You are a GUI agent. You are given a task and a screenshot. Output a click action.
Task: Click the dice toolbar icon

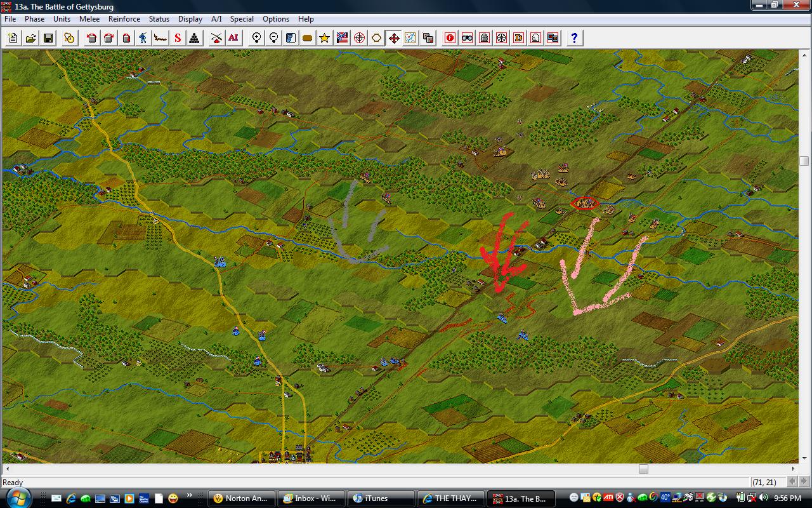[428, 38]
